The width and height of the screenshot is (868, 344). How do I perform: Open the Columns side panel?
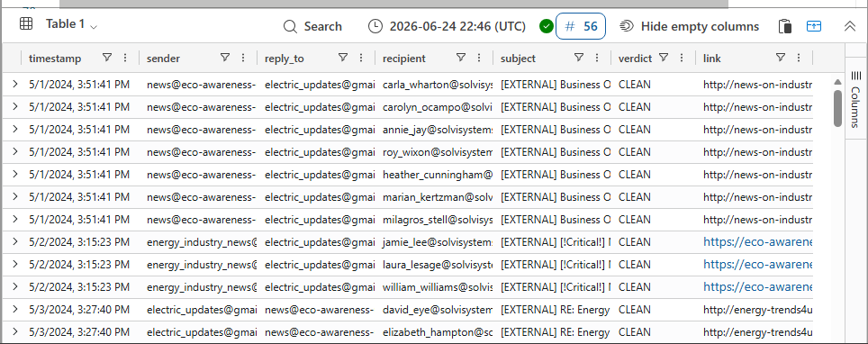[855, 98]
